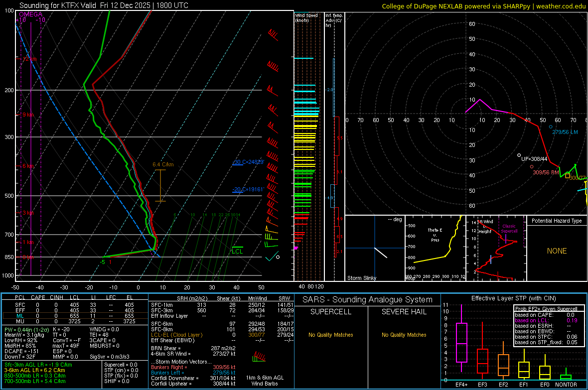Click the orange 6.4 C/km lapse rate bracket
The image size is (588, 390).
[x=160, y=186]
